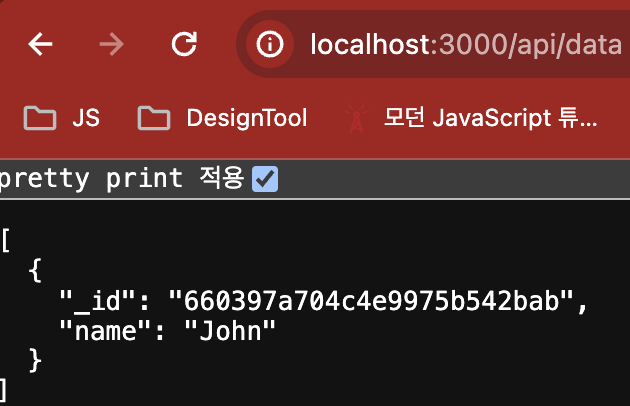630x406 pixels.
Task: Open the 모던 JavaScript bookmark
Action: coord(471,118)
